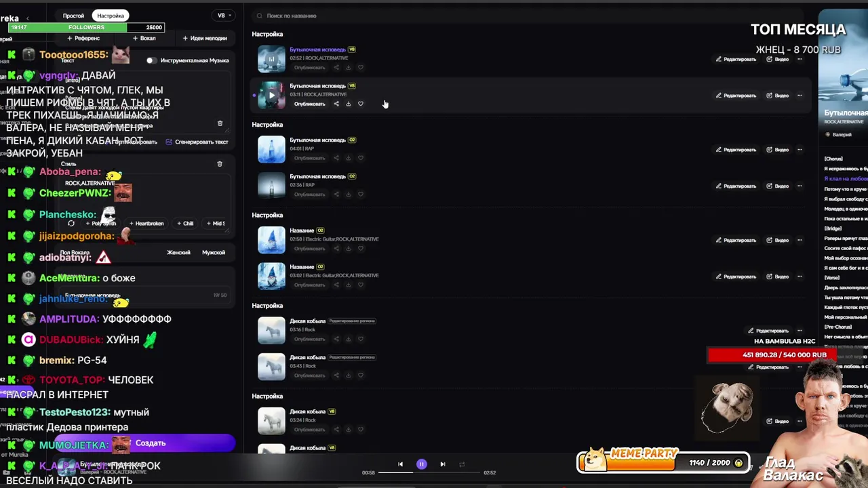Open more options for 03:11 Бутылочная исповедь
Screen dimensions: 868x488
tap(800, 96)
